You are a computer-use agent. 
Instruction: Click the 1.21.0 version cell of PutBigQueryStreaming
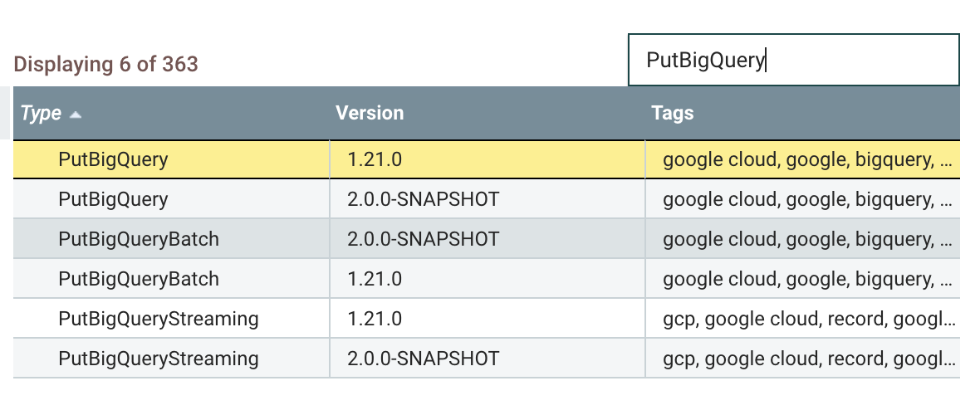(488, 319)
